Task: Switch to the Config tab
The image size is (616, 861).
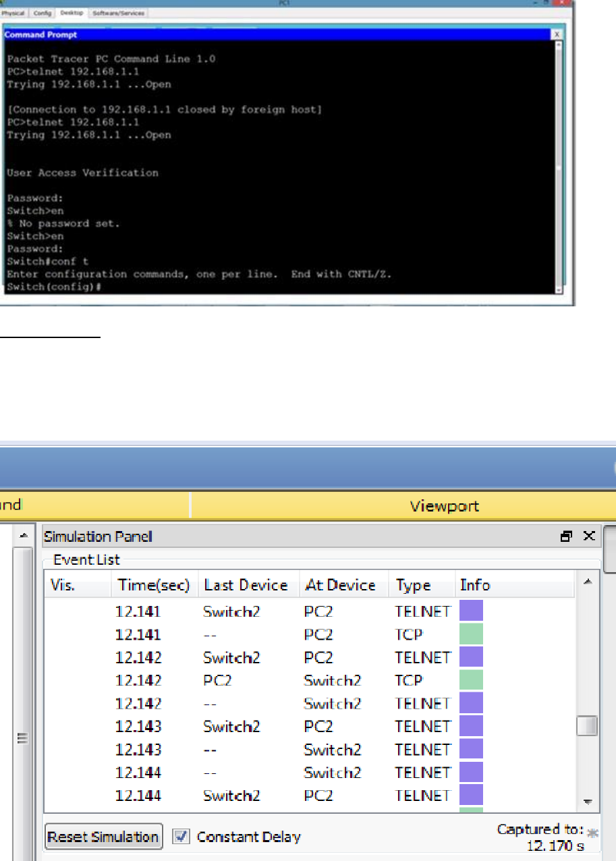Action: coord(41,13)
